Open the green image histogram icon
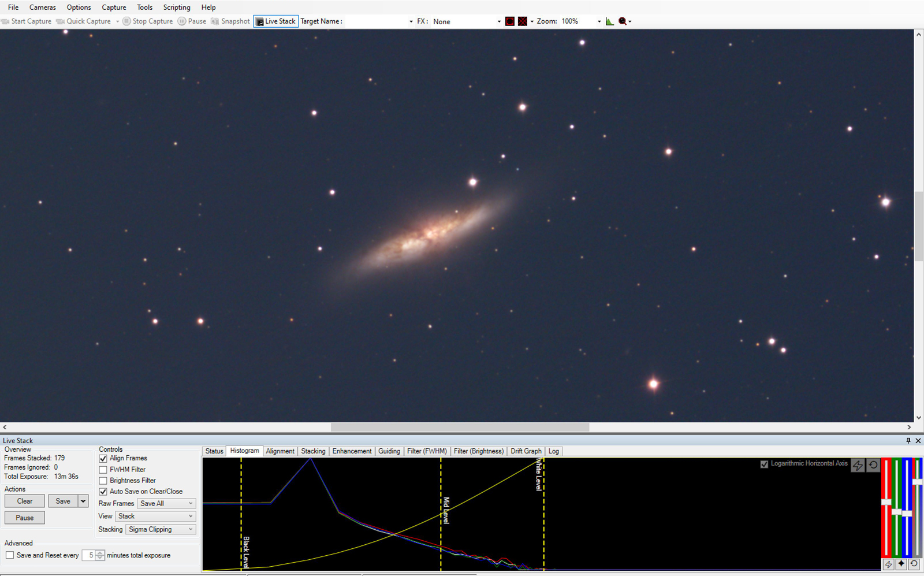The height and width of the screenshot is (576, 924). pyautogui.click(x=610, y=21)
